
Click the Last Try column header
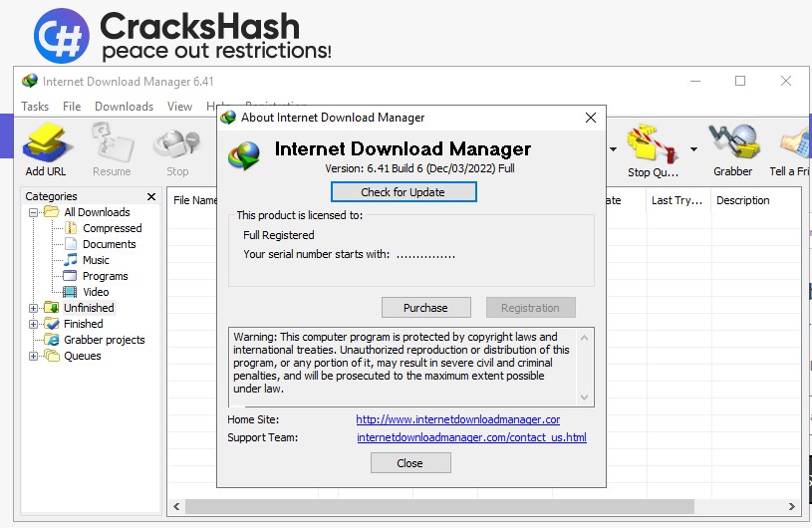click(678, 201)
